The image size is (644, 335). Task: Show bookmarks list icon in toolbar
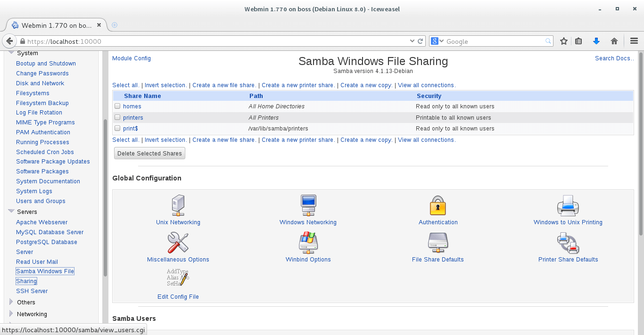click(x=578, y=41)
